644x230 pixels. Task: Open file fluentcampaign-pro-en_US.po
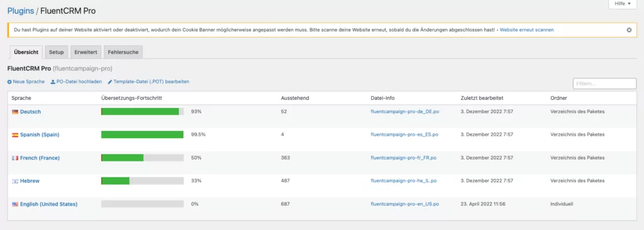pos(405,204)
